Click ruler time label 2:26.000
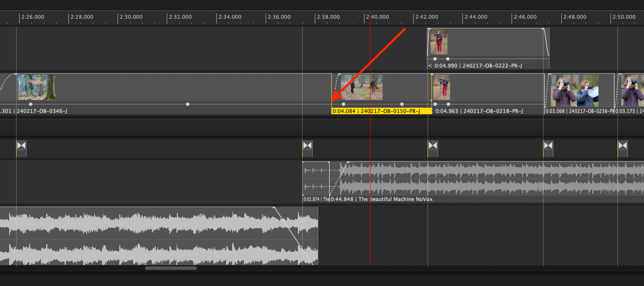This screenshot has height=286, width=644. (33, 17)
